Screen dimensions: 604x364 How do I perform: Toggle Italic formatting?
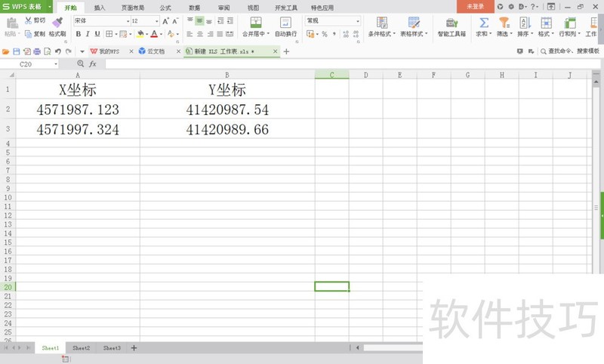88,34
